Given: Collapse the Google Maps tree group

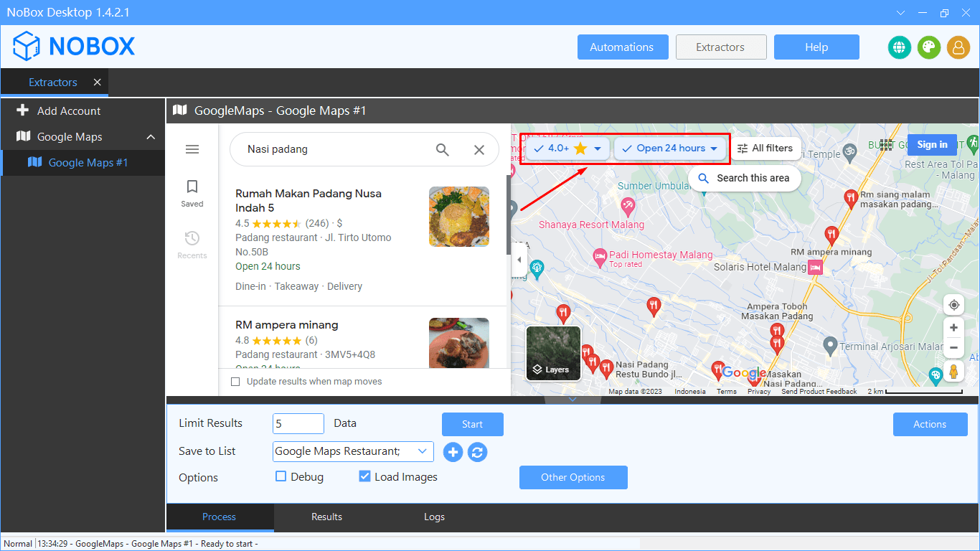Looking at the screenshot, I should [x=151, y=137].
